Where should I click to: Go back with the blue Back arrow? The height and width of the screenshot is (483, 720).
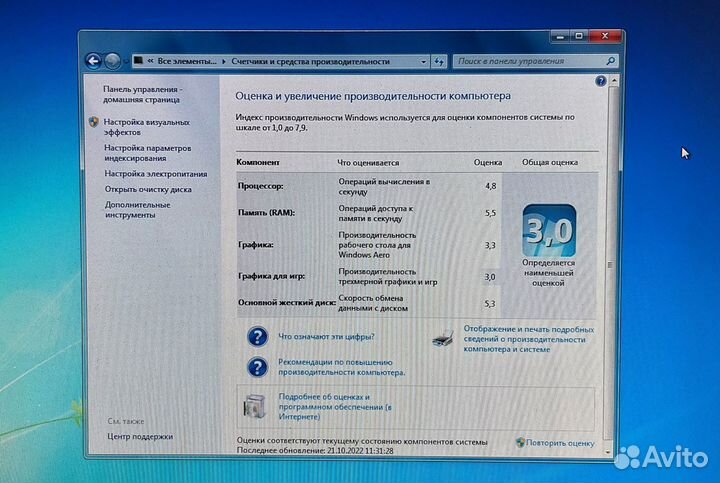(93, 61)
